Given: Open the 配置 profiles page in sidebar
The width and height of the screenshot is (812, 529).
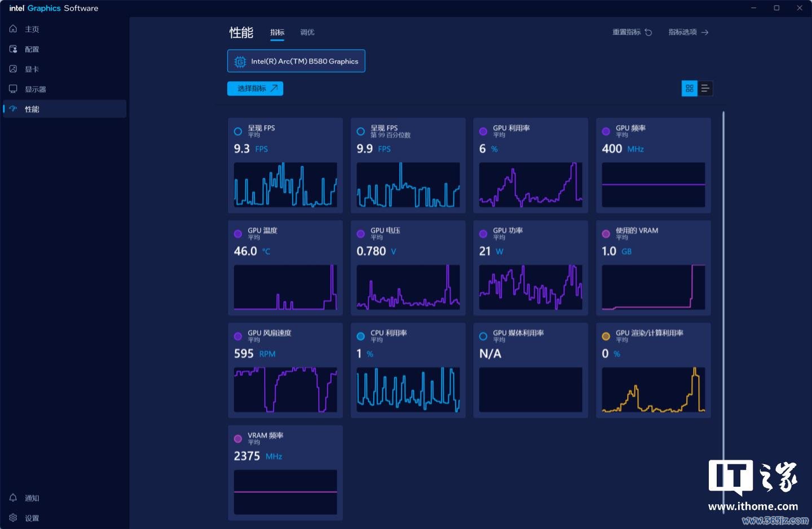Looking at the screenshot, I should point(64,49).
